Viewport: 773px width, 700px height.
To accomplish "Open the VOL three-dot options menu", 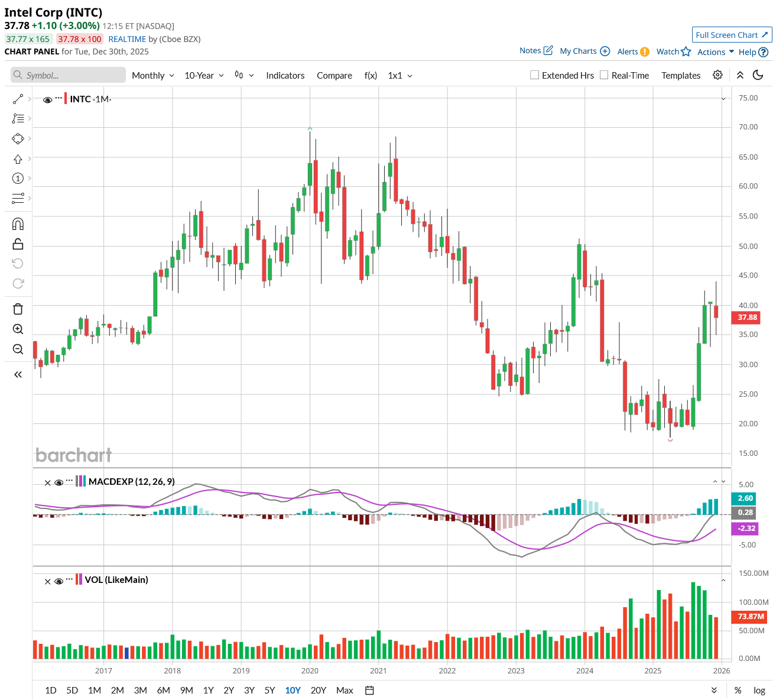I will click(x=70, y=579).
